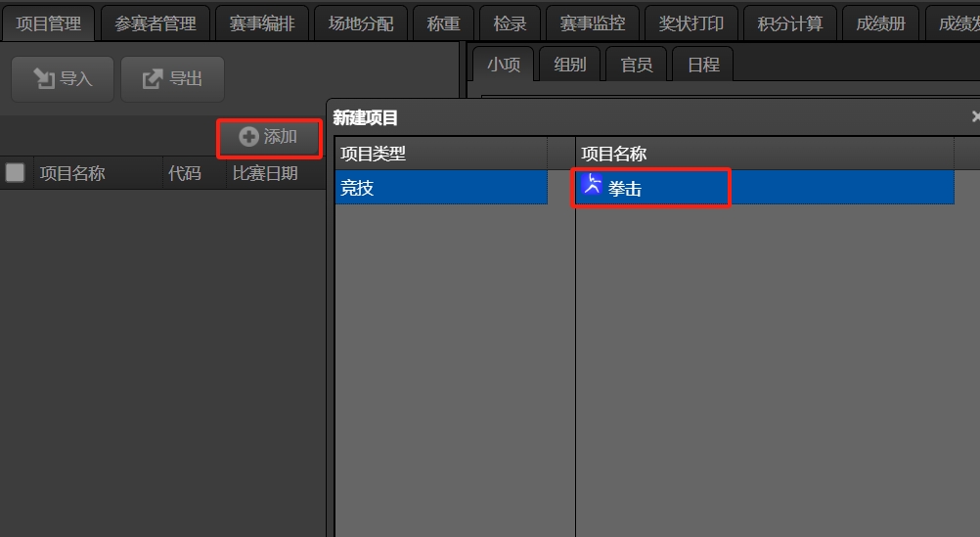Image resolution: width=980 pixels, height=537 pixels.
Task: Open the 检录 tab
Action: tap(510, 23)
